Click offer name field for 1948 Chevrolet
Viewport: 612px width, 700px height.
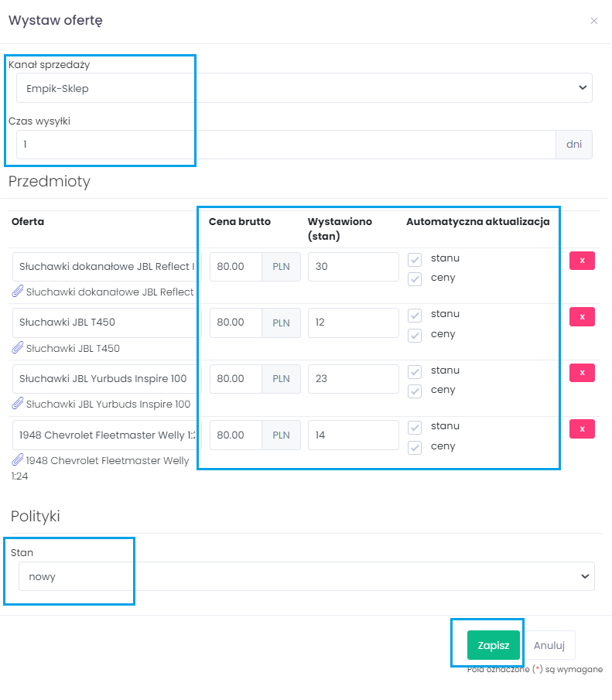(105, 435)
